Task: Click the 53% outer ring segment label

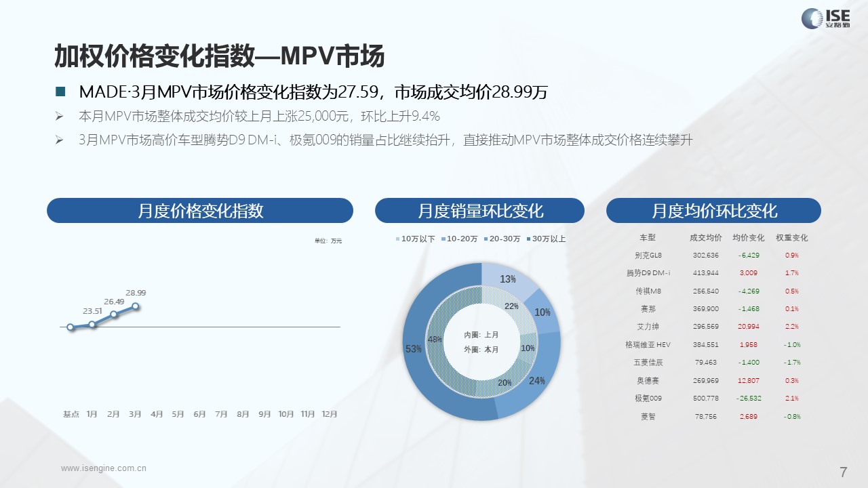Action: pos(414,349)
